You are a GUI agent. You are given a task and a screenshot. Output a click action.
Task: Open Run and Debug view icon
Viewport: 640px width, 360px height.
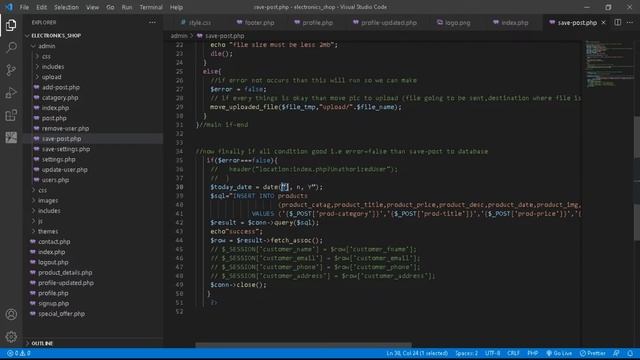point(11,93)
